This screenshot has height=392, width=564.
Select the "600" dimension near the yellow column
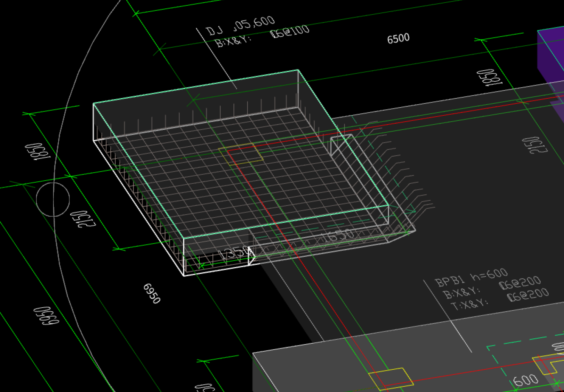pos(526,380)
